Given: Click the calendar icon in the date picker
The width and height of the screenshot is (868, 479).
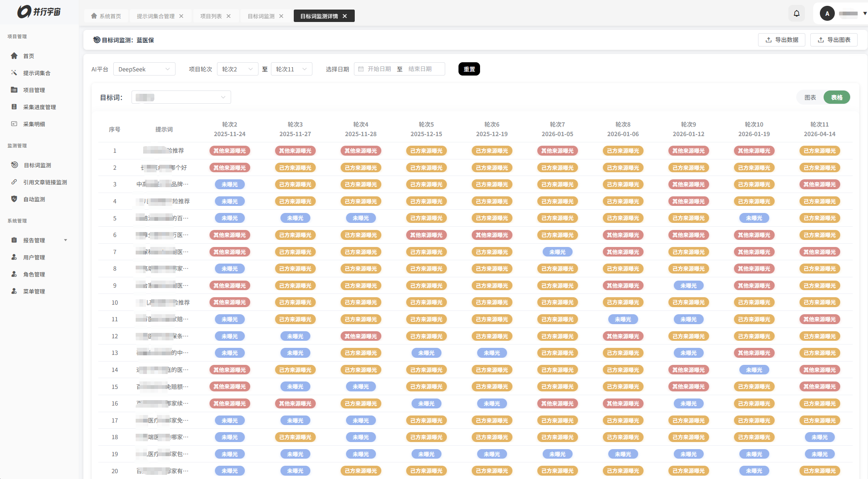Looking at the screenshot, I should pos(361,69).
